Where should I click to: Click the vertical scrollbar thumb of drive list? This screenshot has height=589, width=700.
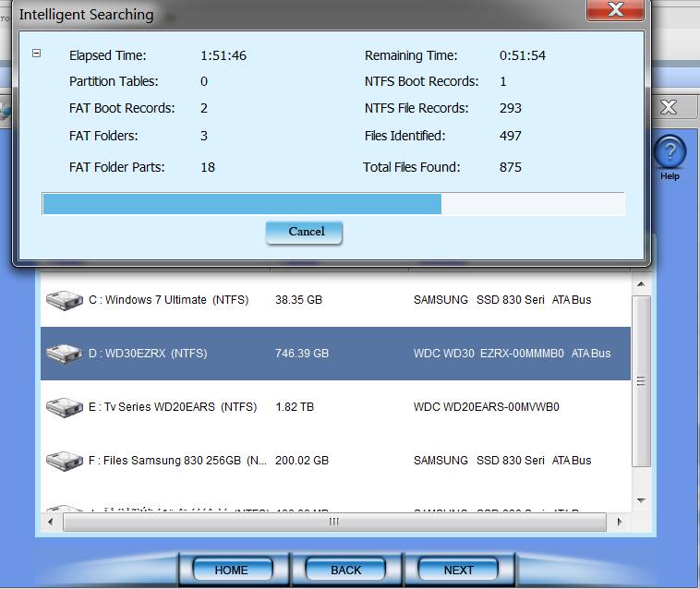pos(641,381)
